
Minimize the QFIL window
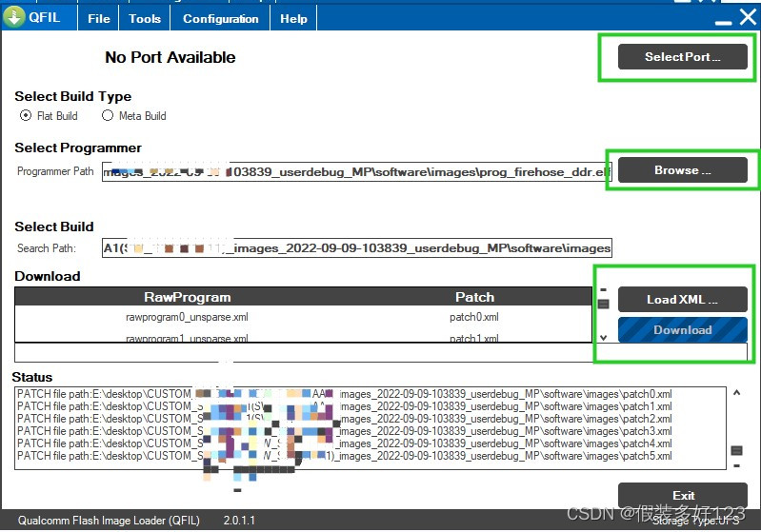pos(723,22)
